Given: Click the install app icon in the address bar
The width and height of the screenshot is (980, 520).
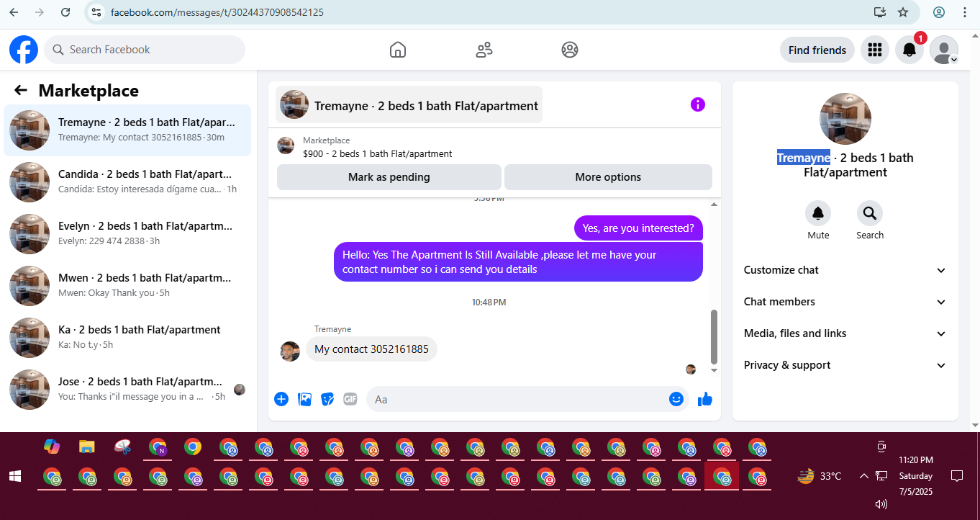Looking at the screenshot, I should 879,12.
